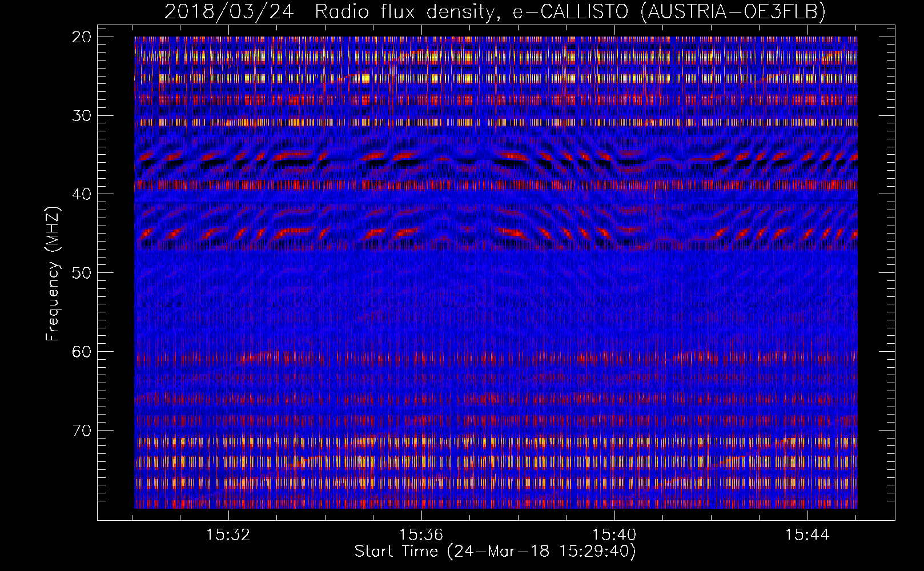The height and width of the screenshot is (571, 924).
Task: Click the 40 MHz frequency tick label
Action: click(82, 194)
